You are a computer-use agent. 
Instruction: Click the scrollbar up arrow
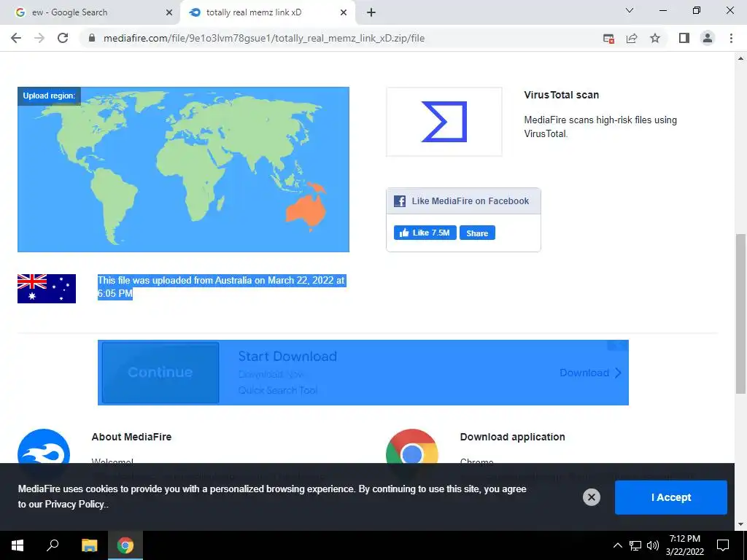pos(740,58)
